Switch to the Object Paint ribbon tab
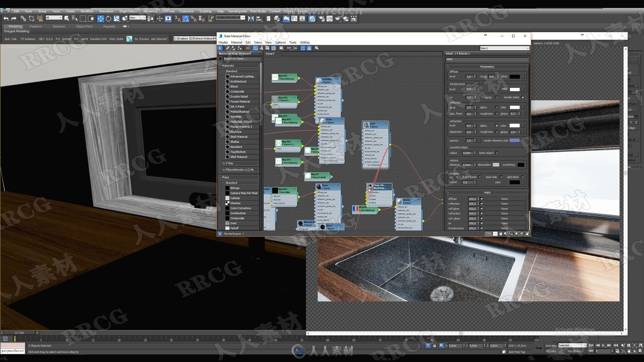The width and height of the screenshot is (644, 362). pyautogui.click(x=84, y=26)
